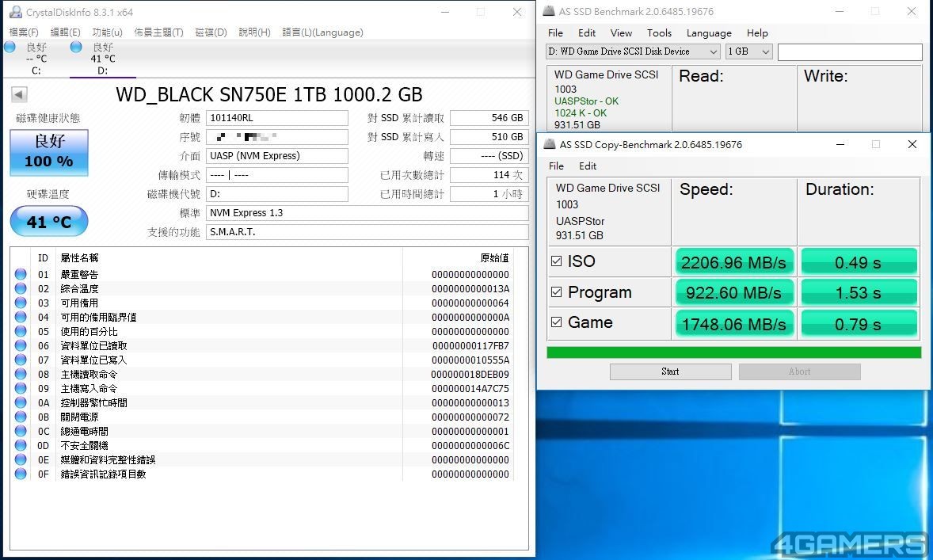
Task: Click the 良好 100% health status button
Action: coord(49,152)
